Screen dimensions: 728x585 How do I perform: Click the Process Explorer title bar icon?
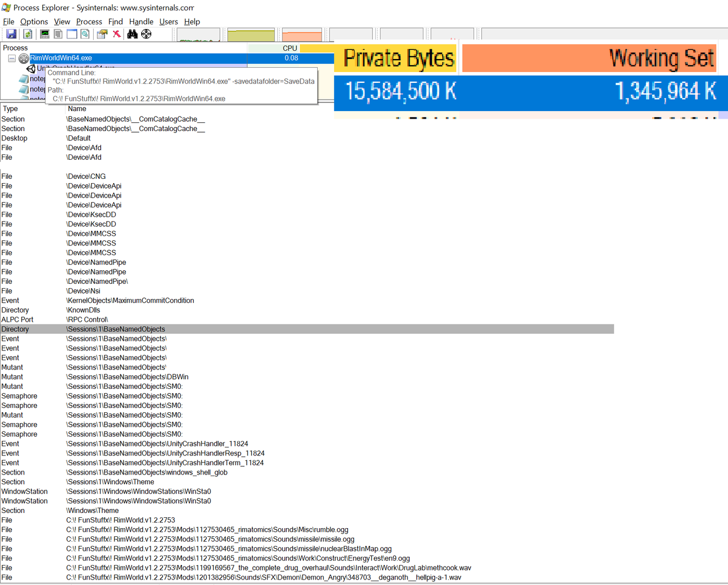[6, 8]
